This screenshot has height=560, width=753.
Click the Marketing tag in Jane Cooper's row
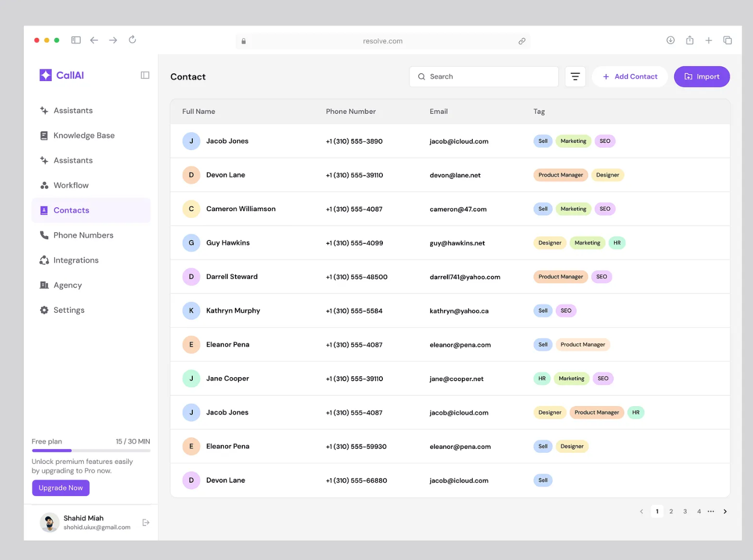click(571, 378)
